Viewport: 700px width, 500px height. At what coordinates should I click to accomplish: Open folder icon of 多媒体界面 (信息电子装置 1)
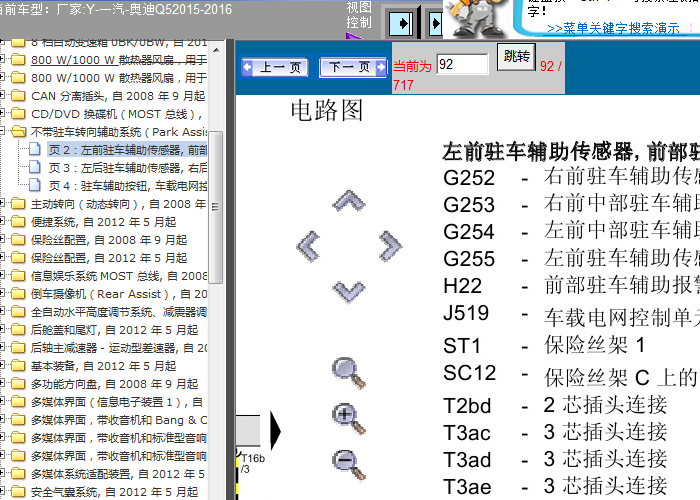[x=18, y=401]
